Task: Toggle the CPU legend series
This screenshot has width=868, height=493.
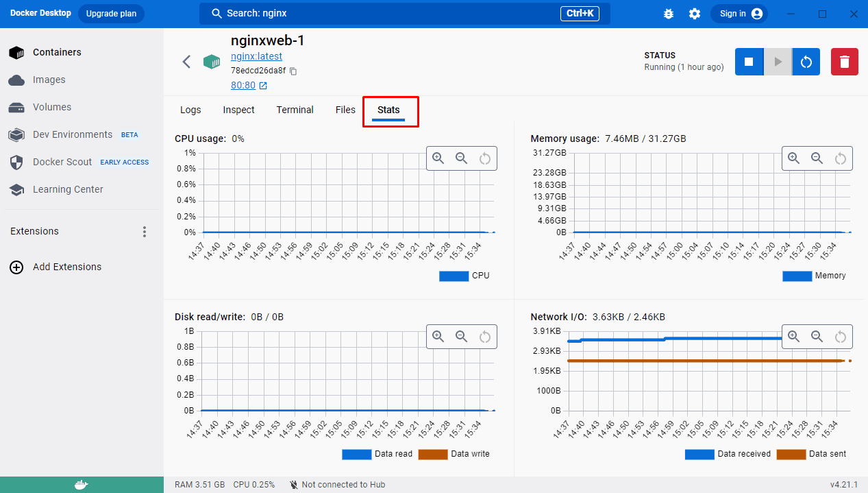Action: coord(464,276)
